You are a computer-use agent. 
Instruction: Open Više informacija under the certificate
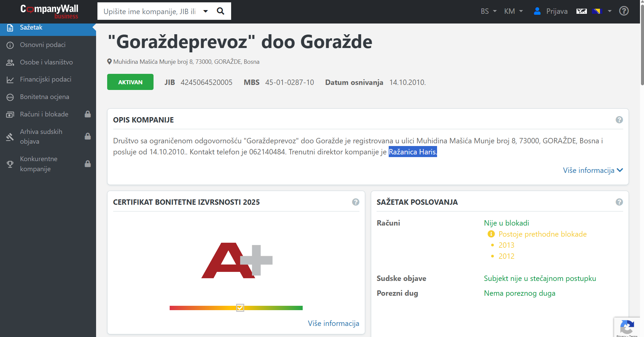coord(334,323)
